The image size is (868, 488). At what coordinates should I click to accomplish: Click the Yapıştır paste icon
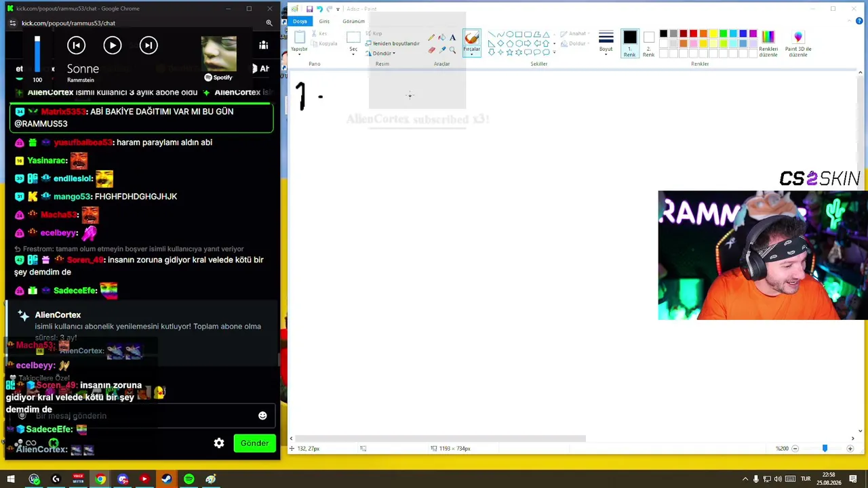[x=300, y=38]
